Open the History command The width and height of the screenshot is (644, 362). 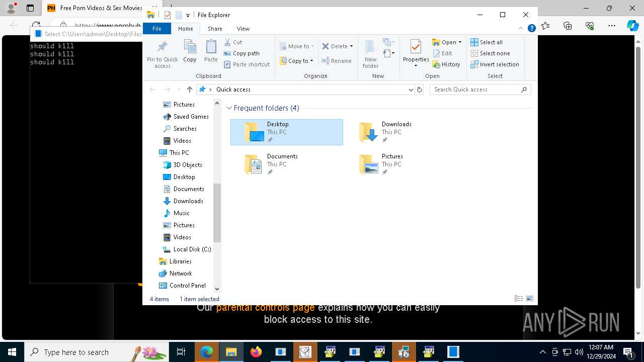pyautogui.click(x=446, y=64)
